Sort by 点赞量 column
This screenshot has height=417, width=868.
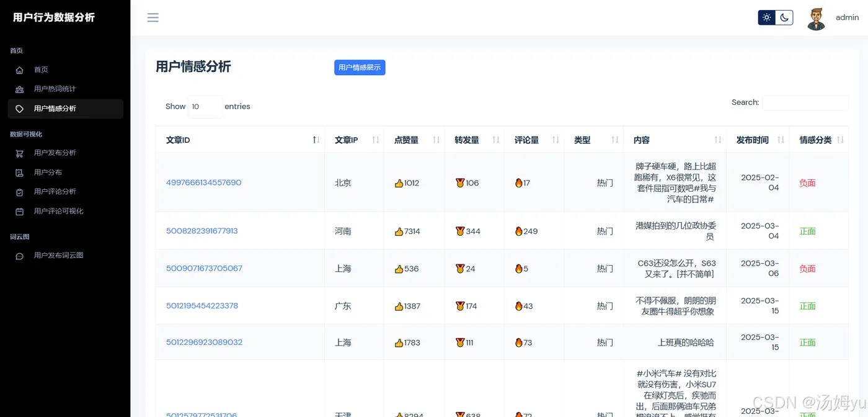[x=414, y=140]
